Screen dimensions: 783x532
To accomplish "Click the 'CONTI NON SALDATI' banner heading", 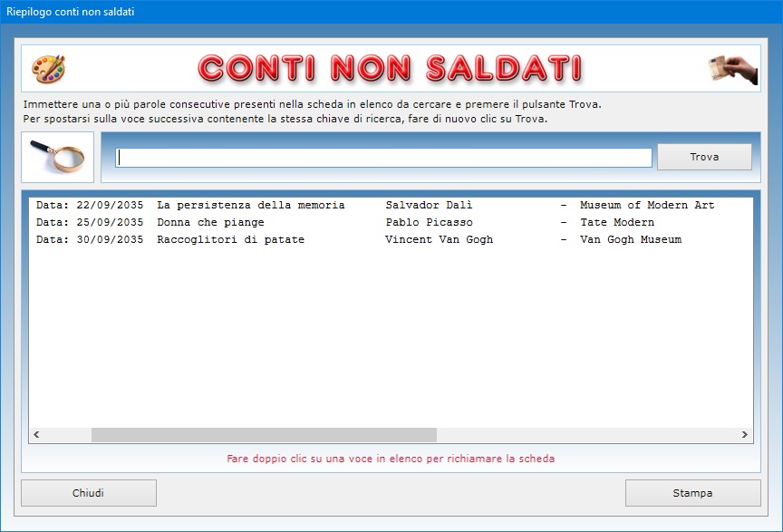I will click(x=390, y=68).
